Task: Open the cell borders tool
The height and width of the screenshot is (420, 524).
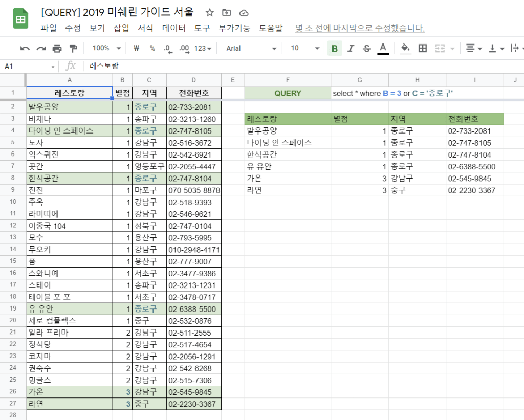Action: (423, 48)
